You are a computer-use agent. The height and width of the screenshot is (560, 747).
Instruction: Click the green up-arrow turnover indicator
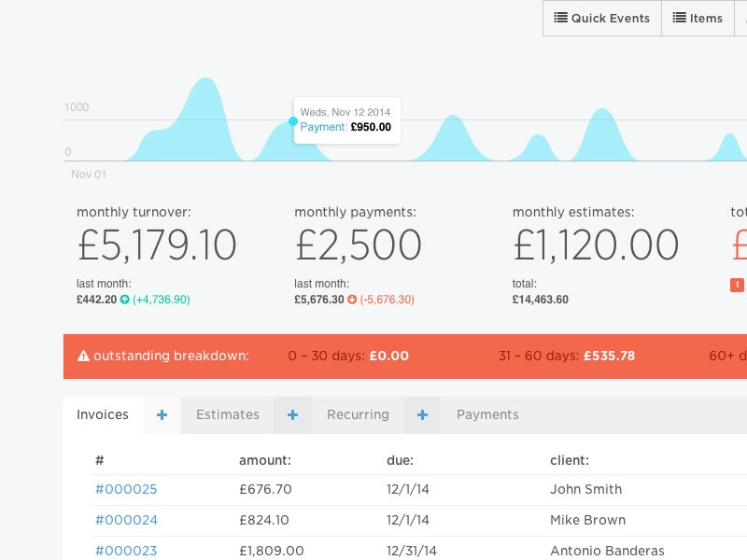click(x=126, y=300)
